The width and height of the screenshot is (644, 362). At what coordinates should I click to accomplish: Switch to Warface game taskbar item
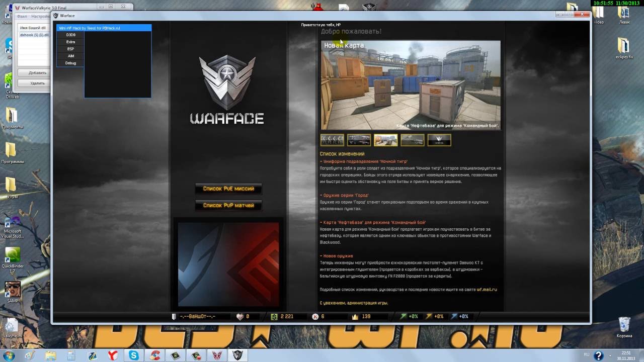[237, 355]
